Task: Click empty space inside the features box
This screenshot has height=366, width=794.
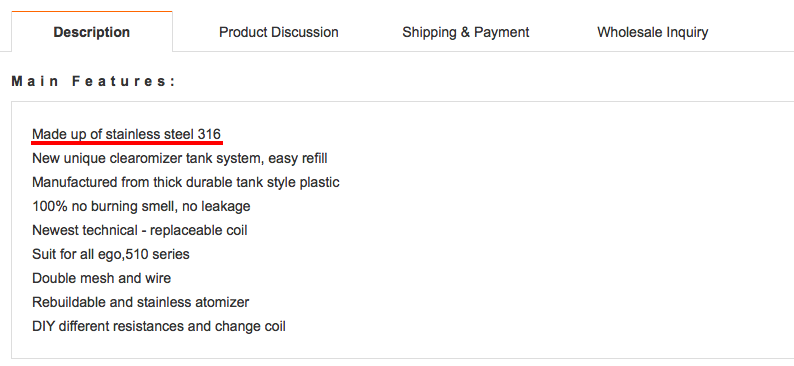Action: (557, 228)
